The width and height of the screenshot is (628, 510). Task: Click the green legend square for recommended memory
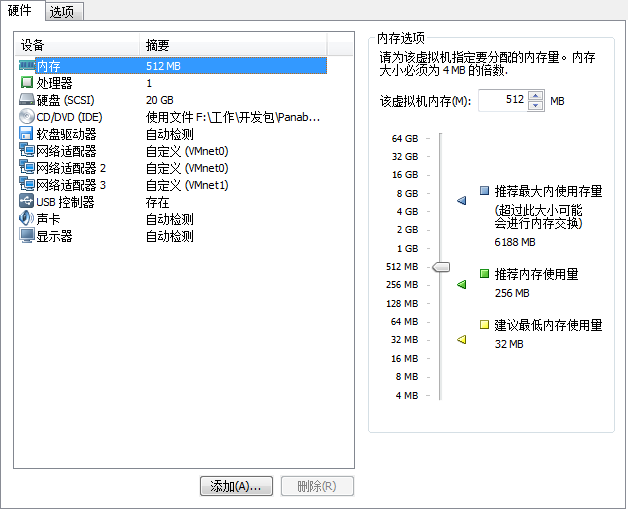click(485, 274)
